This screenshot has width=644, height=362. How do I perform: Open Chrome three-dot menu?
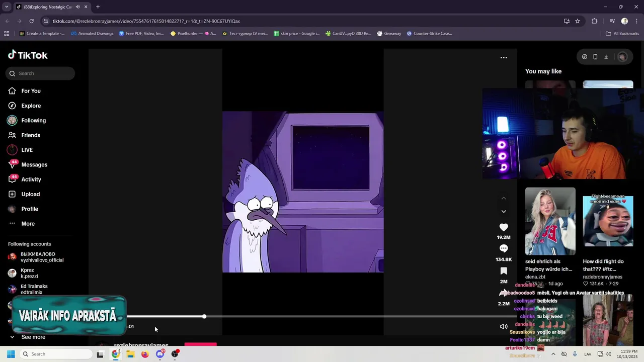pyautogui.click(x=636, y=21)
